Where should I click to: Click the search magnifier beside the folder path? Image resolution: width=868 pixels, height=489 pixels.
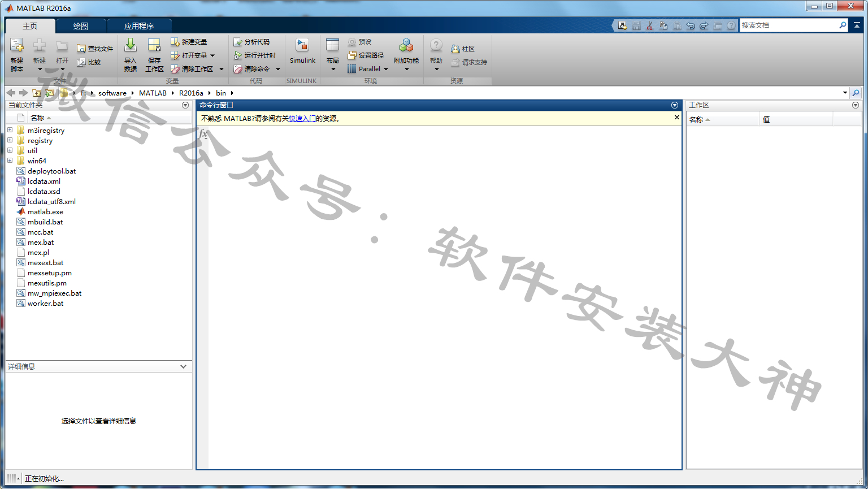tap(856, 93)
